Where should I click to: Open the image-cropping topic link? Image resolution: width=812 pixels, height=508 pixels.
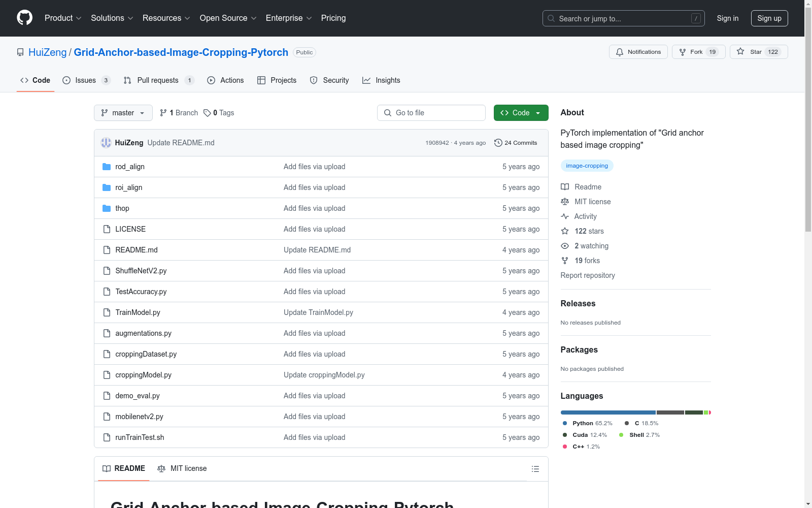[587, 166]
